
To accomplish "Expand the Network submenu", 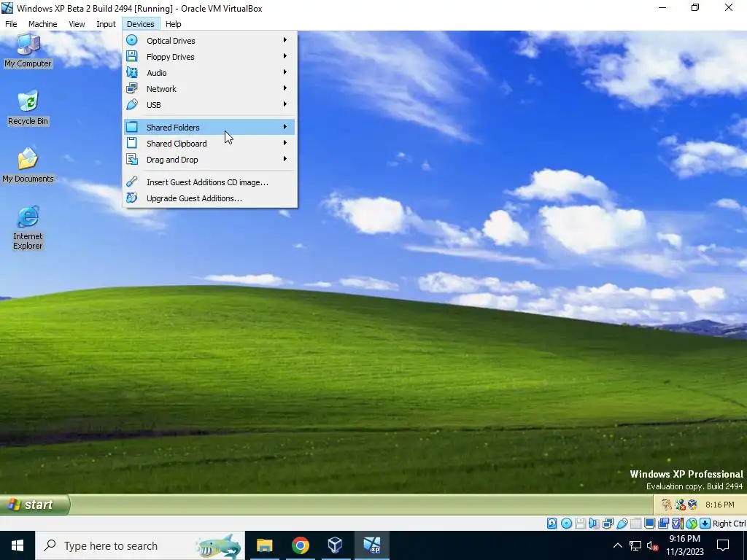I will click(x=209, y=89).
